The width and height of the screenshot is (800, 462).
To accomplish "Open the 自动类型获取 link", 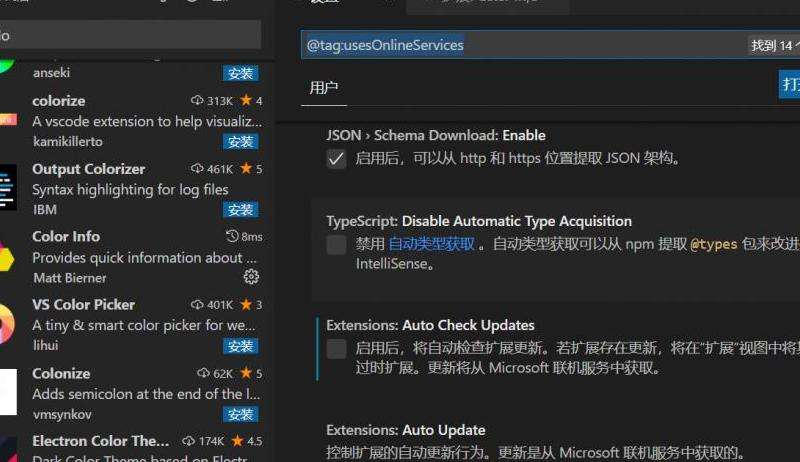I will (x=432, y=244).
